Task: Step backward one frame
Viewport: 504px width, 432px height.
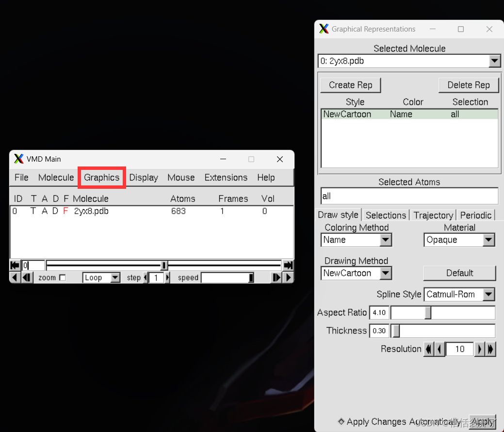Action: click(26, 277)
